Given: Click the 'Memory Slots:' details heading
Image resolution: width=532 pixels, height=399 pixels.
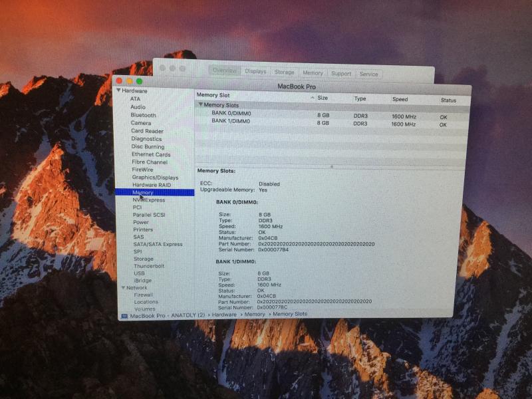Looking at the screenshot, I should (216, 171).
